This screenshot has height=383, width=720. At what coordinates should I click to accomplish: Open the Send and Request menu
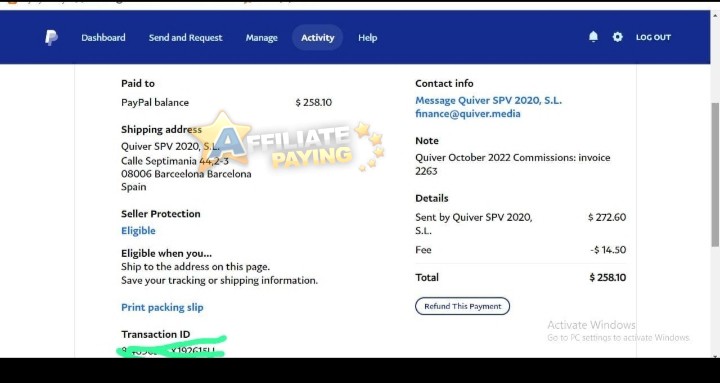point(185,38)
